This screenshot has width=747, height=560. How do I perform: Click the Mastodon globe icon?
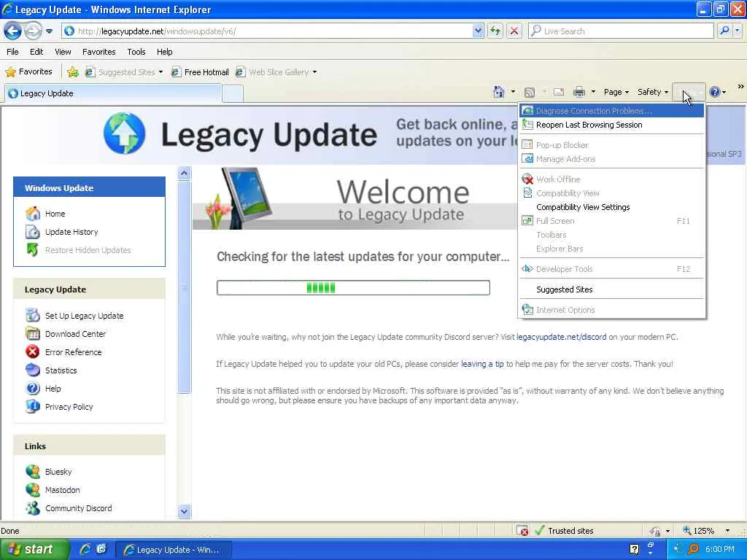click(32, 490)
